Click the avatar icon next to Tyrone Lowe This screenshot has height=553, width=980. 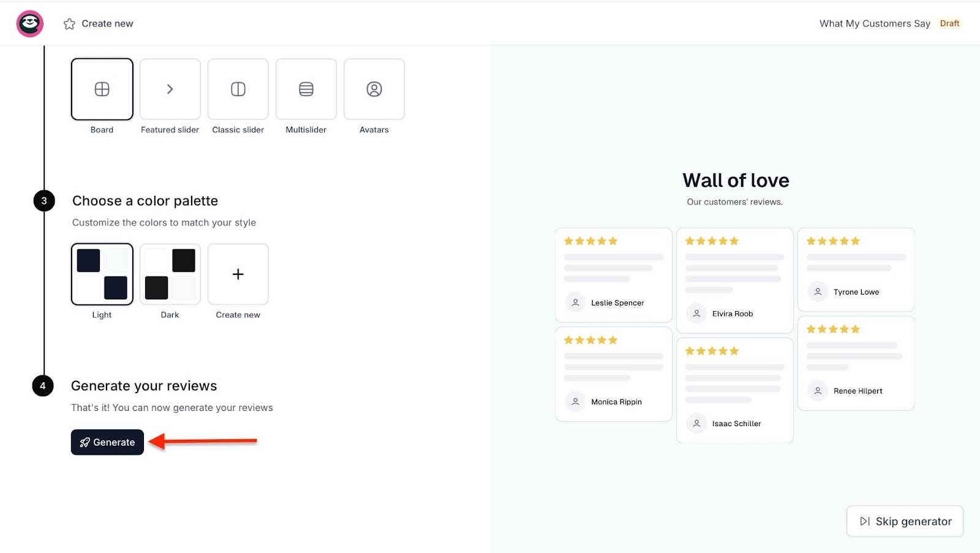[x=818, y=292]
